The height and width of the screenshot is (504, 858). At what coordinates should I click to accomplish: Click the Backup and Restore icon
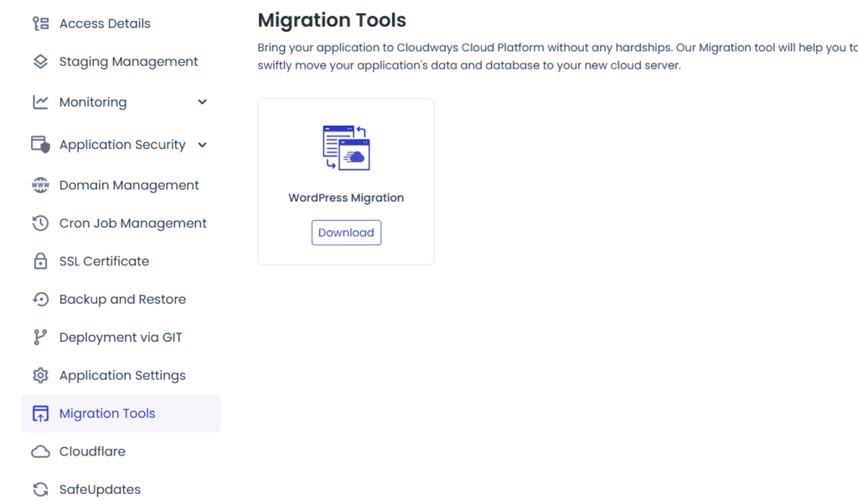coord(40,300)
